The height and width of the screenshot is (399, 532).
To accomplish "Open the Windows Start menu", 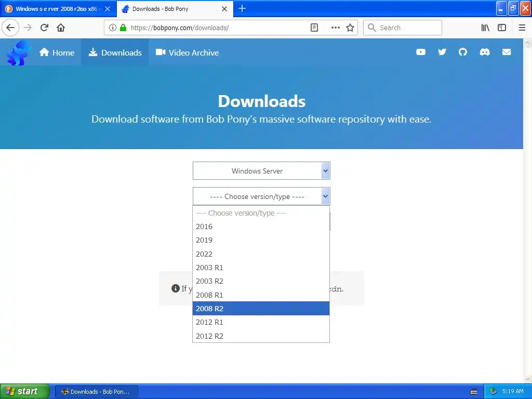I will 24,391.
